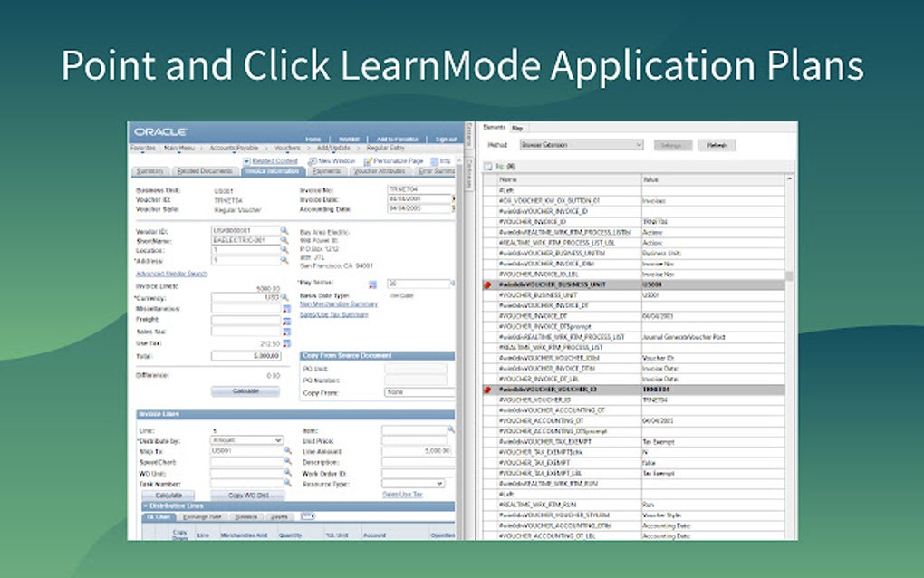
Task: Click the Advanced Vendor Search link
Action: coord(170,273)
